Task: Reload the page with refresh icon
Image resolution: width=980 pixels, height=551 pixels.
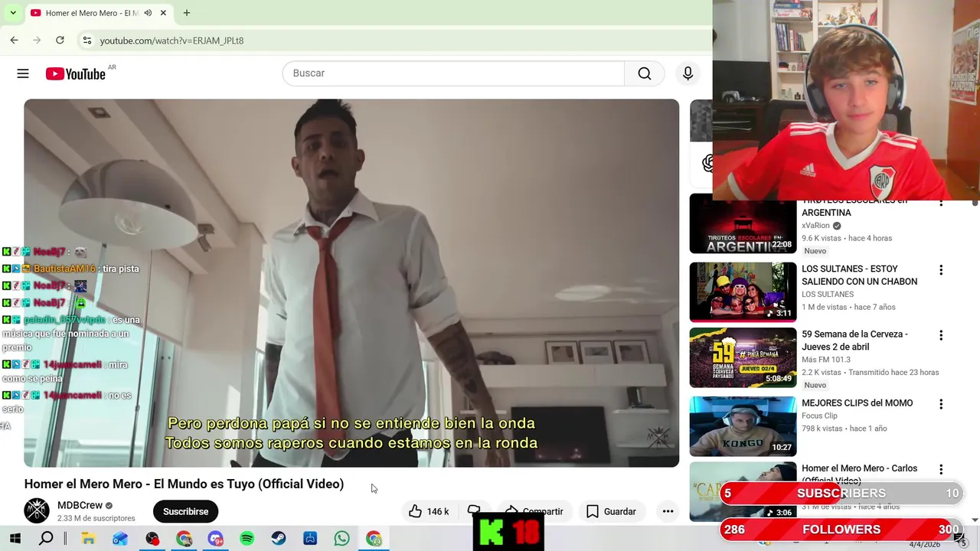Action: tap(60, 40)
